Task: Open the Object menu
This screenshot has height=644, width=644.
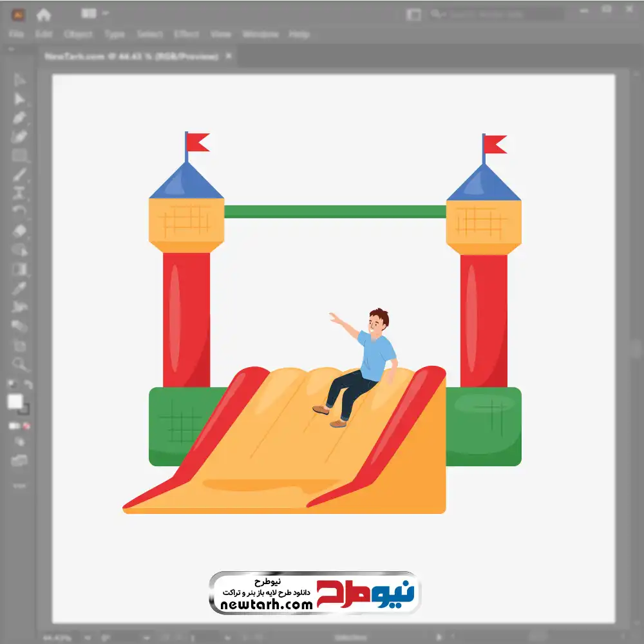Action: [x=78, y=34]
